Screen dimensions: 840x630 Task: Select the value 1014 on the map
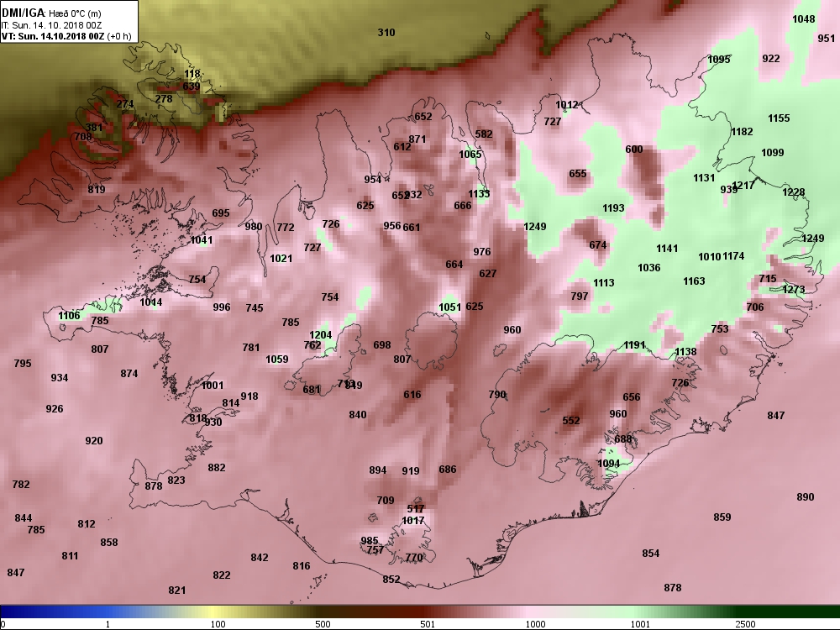point(151,302)
